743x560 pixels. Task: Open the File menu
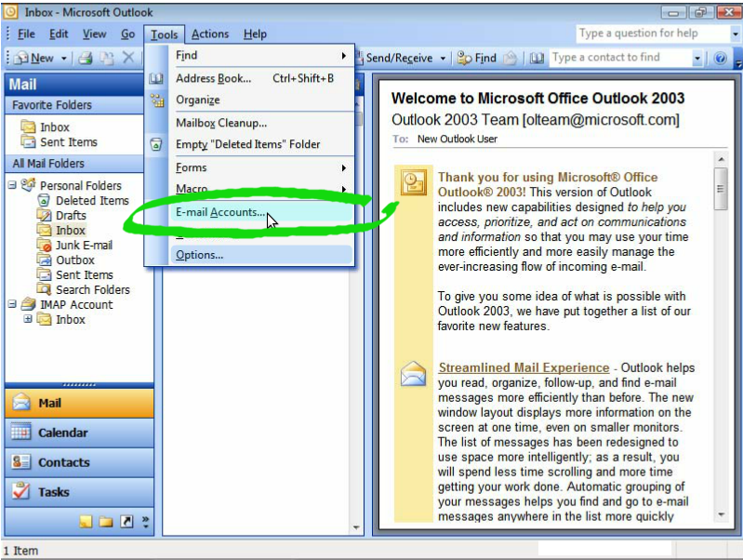(26, 34)
